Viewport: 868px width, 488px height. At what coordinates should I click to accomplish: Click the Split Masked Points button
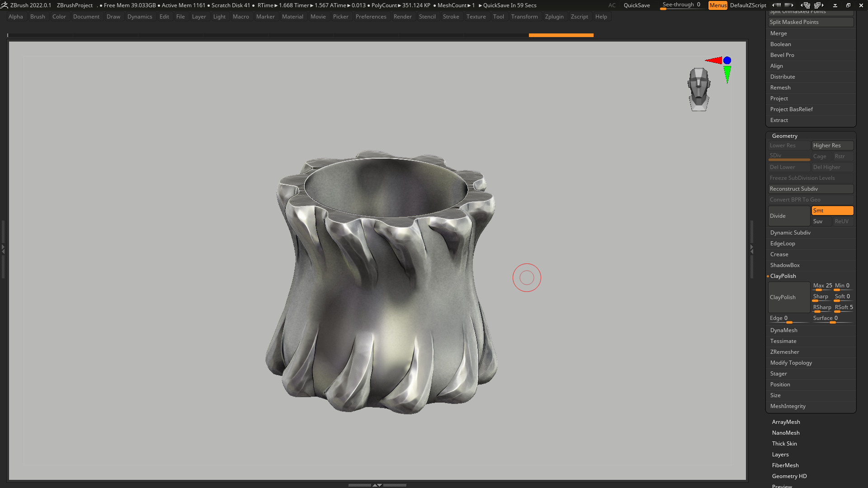coord(811,22)
